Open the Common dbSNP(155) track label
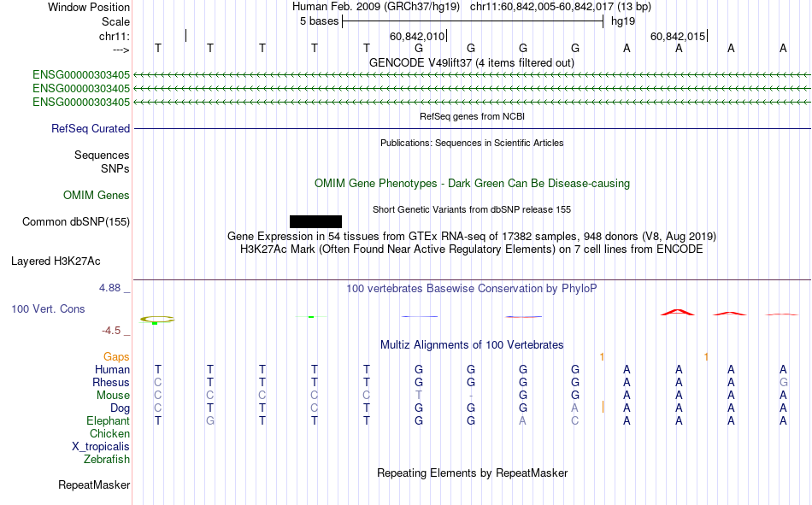The height and width of the screenshot is (505, 812). [x=76, y=221]
